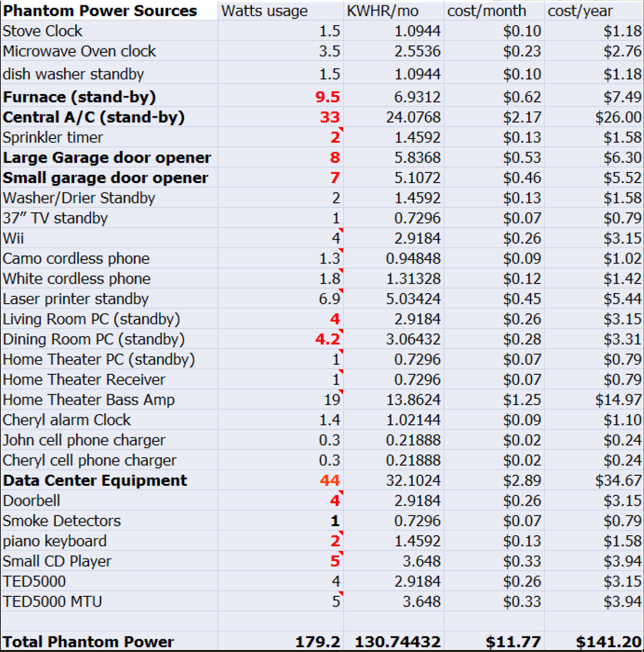This screenshot has width=644, height=652.
Task: Select the KWHR/mo column header
Action: pos(383,11)
